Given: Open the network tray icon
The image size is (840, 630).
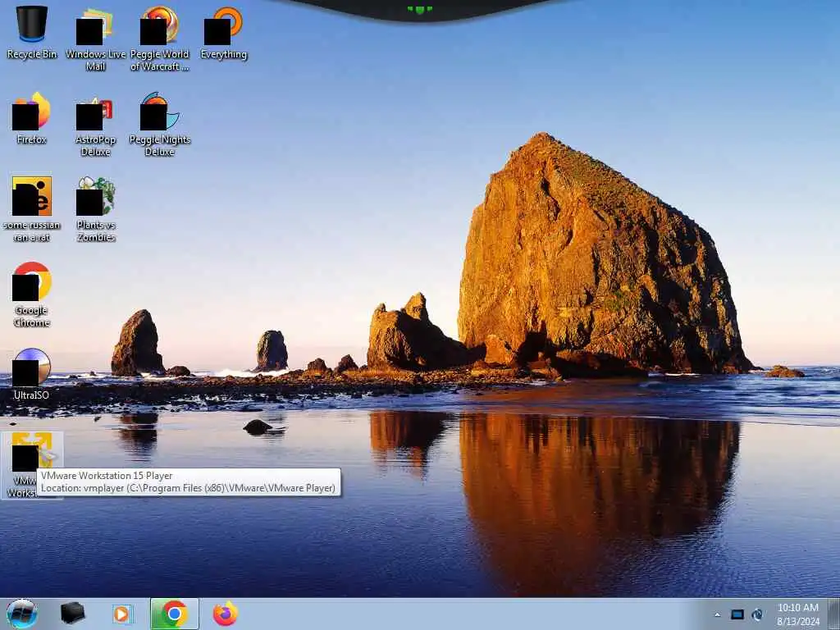Looking at the screenshot, I should [x=757, y=614].
